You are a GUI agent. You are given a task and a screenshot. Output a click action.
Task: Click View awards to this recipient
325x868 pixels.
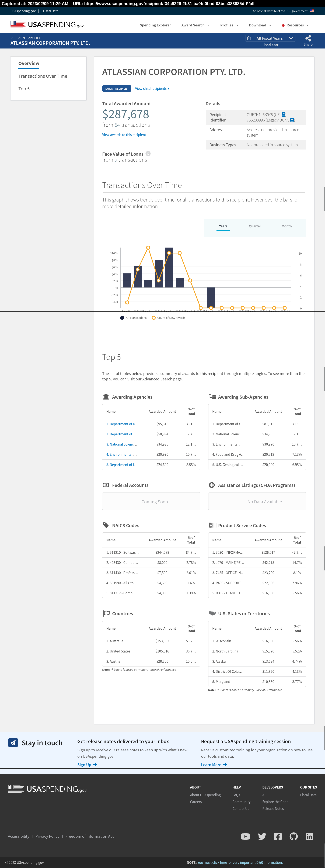coord(124,135)
